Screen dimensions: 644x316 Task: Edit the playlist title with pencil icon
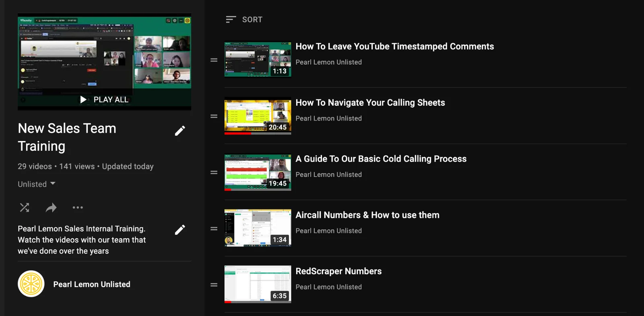click(180, 131)
